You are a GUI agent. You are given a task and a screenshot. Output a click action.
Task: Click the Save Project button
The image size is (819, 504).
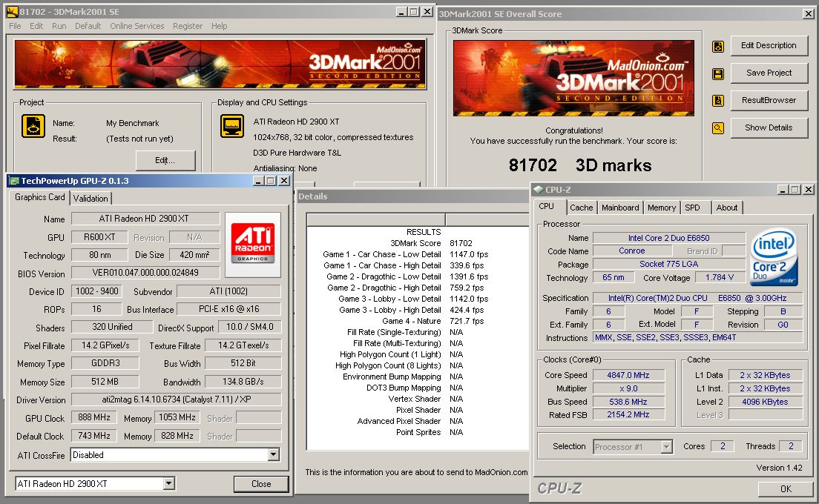click(x=769, y=73)
